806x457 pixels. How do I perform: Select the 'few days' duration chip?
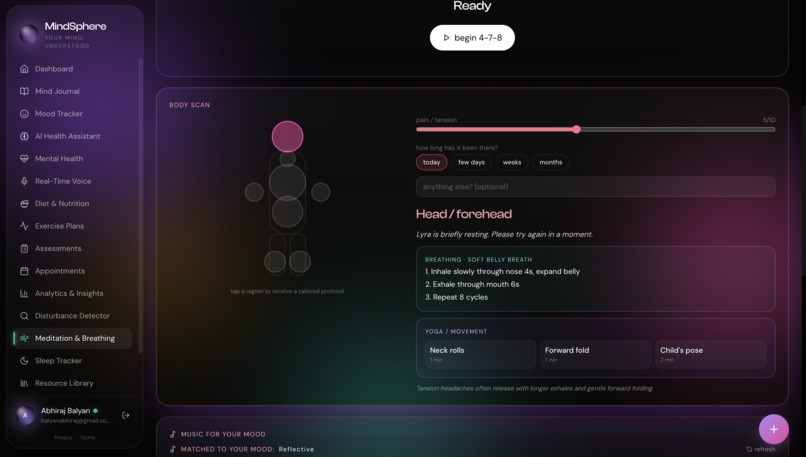[x=471, y=162]
